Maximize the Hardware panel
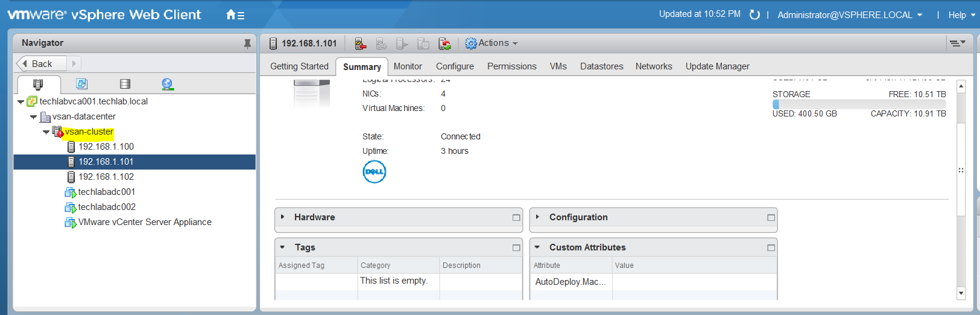Image resolution: width=980 pixels, height=315 pixels. click(x=516, y=218)
